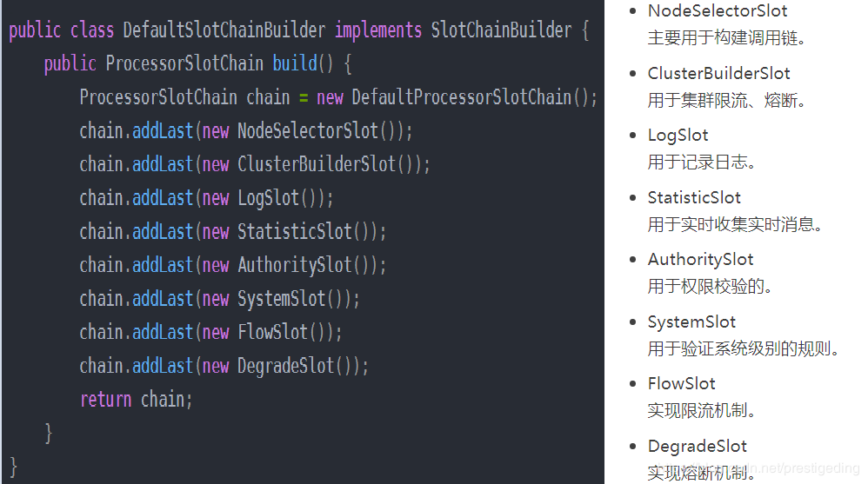The height and width of the screenshot is (484, 868).
Task: Click the NodeSelectorSlot bullet heading
Action: tap(718, 11)
